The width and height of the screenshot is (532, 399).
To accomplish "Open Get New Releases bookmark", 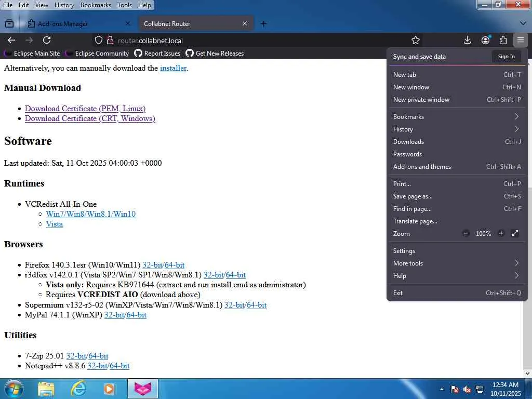I will [x=215, y=54].
